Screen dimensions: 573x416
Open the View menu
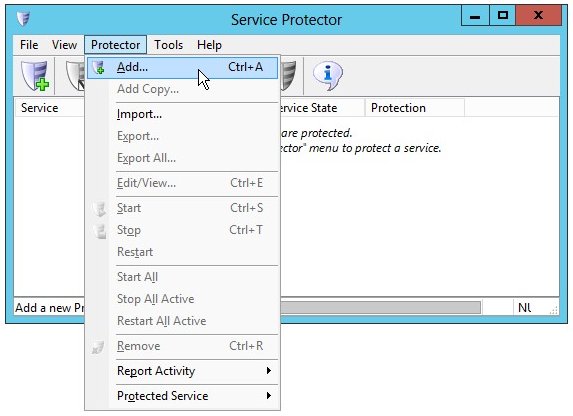(x=64, y=45)
